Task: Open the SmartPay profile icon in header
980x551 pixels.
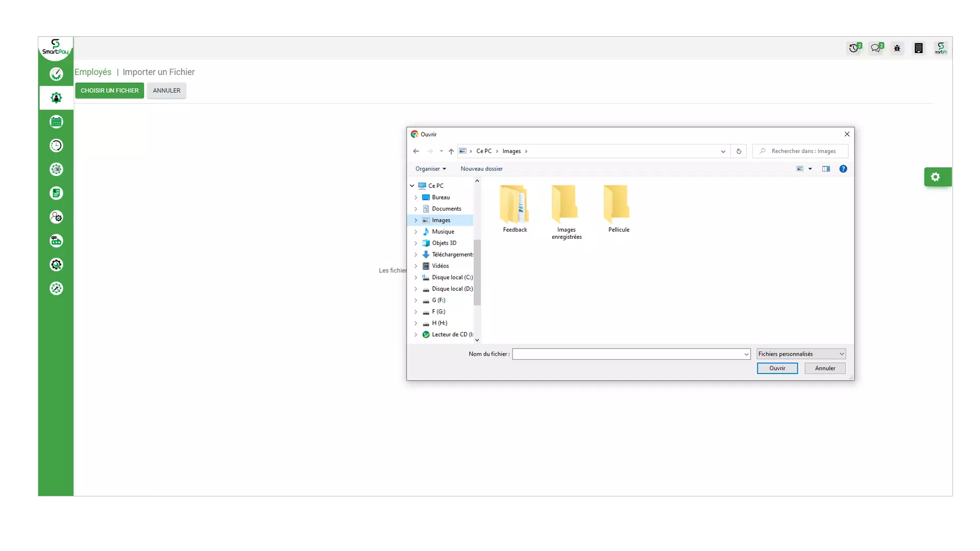Action: [x=941, y=48]
